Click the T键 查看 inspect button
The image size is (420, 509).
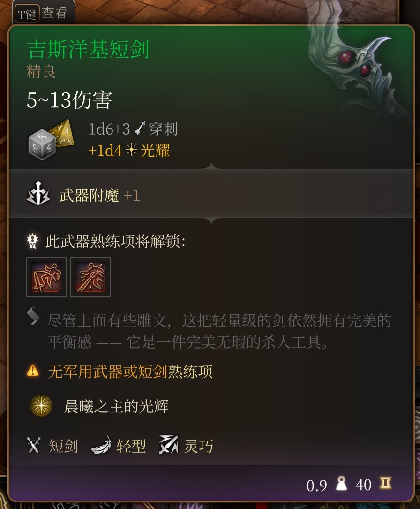[x=42, y=13]
